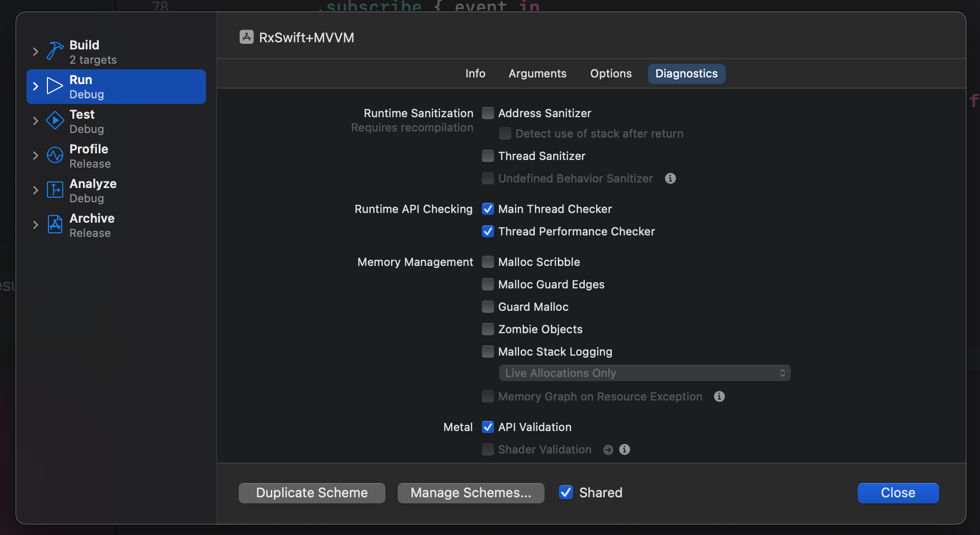Enable Guard Malloc checkbox
This screenshot has height=535, width=980.
[488, 307]
